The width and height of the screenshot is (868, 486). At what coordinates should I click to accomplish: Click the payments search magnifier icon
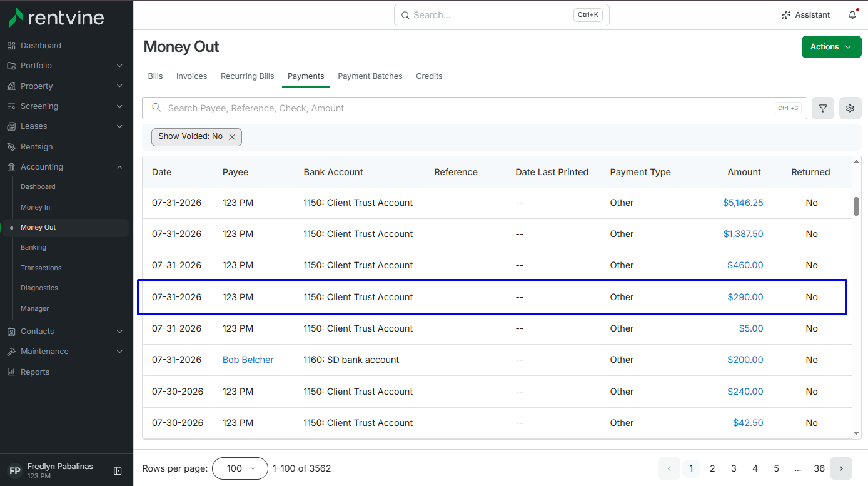(157, 108)
